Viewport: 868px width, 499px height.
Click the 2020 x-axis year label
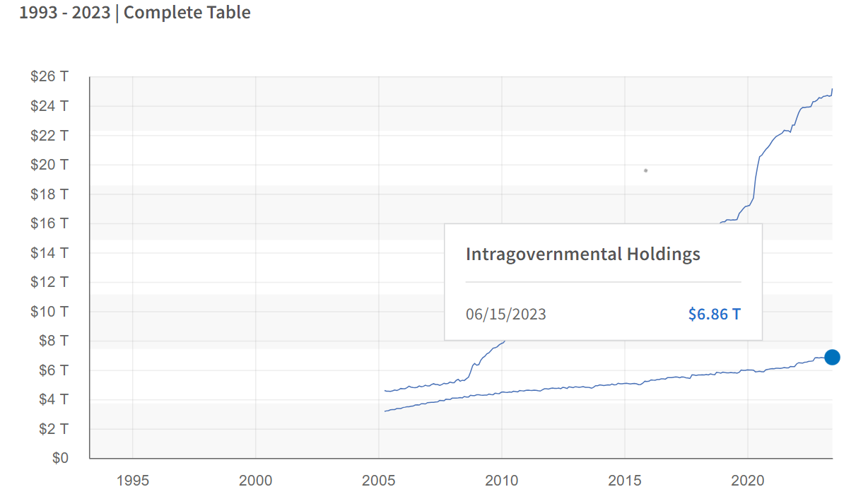tap(748, 481)
